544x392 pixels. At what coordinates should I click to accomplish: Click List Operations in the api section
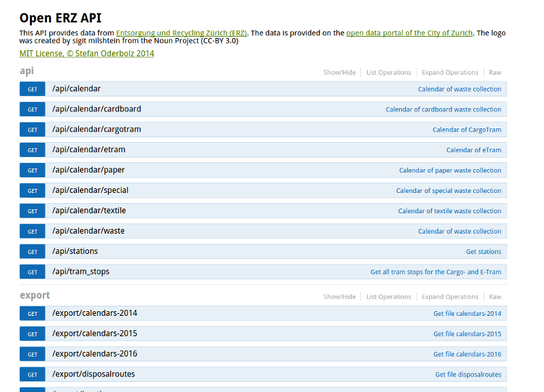[388, 73]
